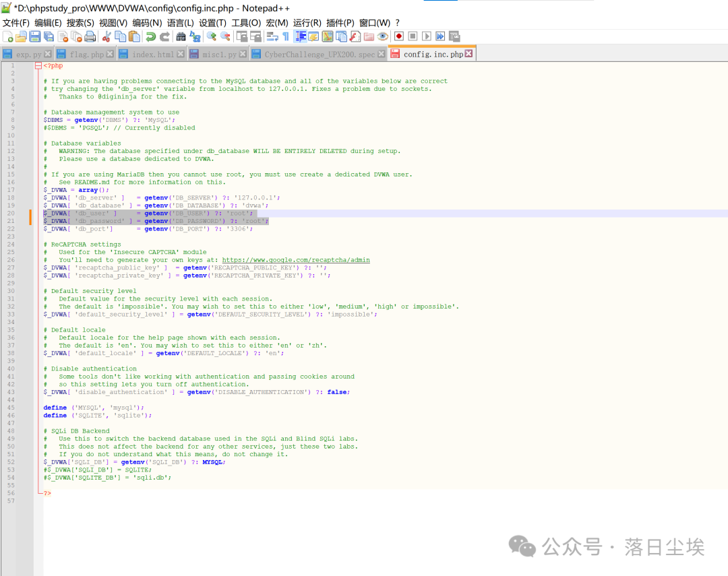Image resolution: width=728 pixels, height=576 pixels.
Task: Print the document using the printer icon
Action: tap(90, 36)
